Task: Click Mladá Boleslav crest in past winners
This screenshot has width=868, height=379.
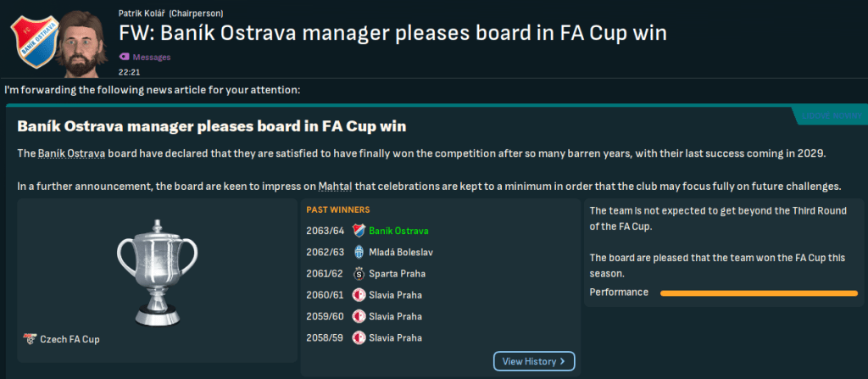Action: [359, 252]
